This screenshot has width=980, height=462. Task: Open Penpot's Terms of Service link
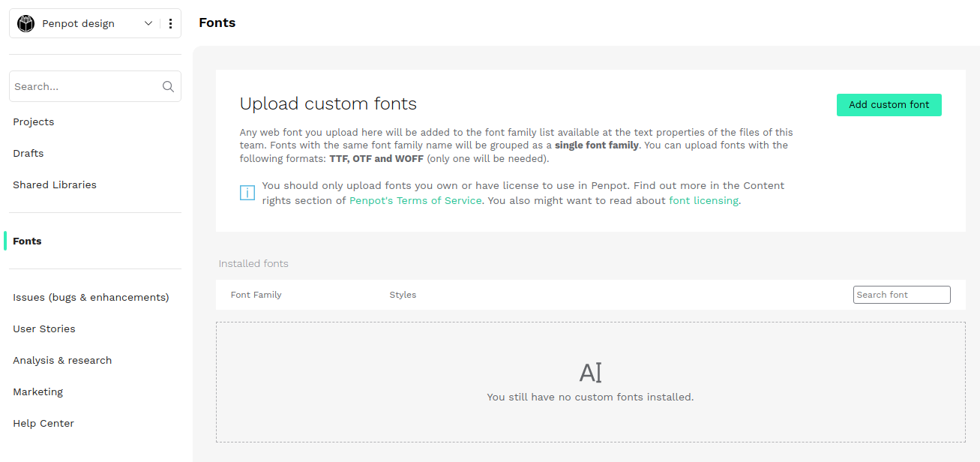(x=415, y=200)
